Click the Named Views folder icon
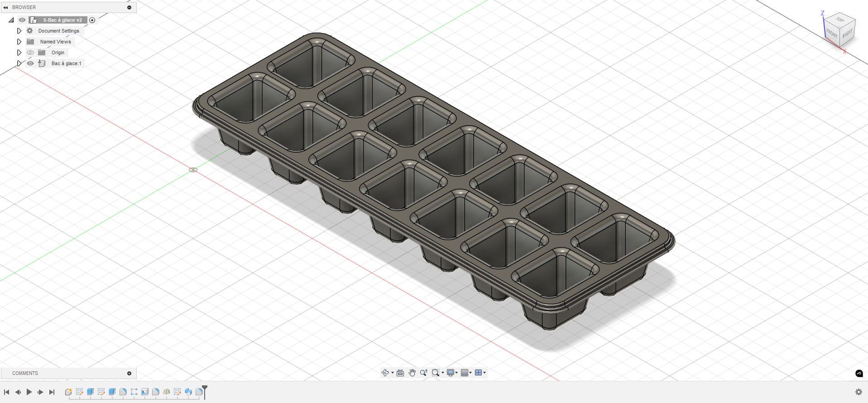Viewport: 868px width, 403px height. click(30, 42)
